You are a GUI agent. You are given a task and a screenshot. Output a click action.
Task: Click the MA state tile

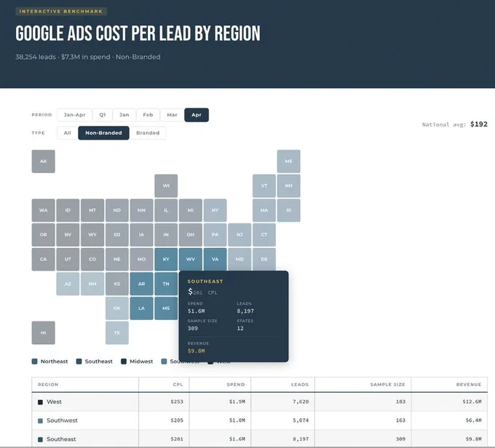(x=264, y=210)
